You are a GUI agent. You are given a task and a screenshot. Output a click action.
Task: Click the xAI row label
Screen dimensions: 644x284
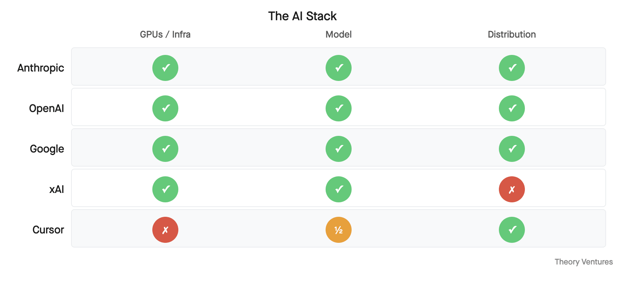coord(57,189)
